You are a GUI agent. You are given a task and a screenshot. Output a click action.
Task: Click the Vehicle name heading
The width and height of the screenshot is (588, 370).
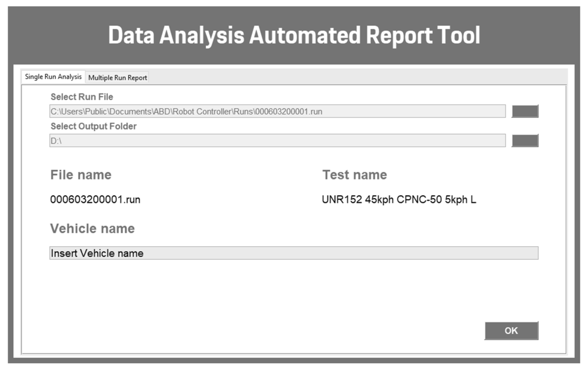tap(92, 229)
